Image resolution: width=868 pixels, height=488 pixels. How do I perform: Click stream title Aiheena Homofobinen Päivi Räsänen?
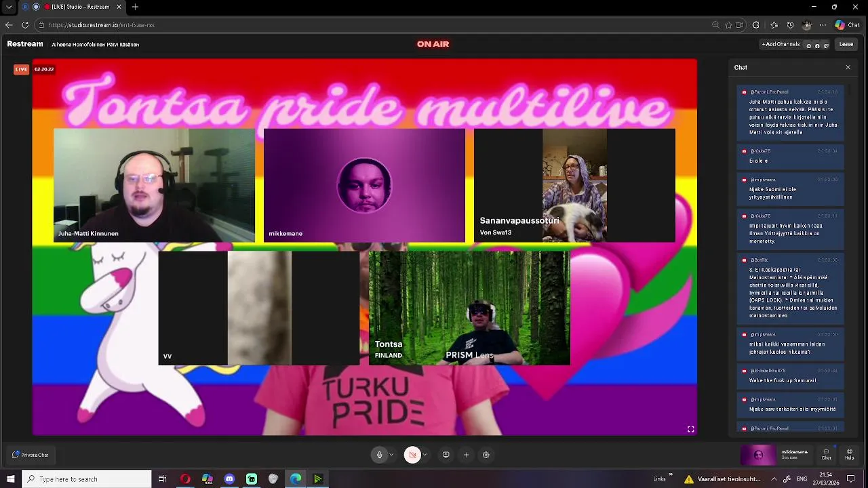pyautogui.click(x=96, y=45)
